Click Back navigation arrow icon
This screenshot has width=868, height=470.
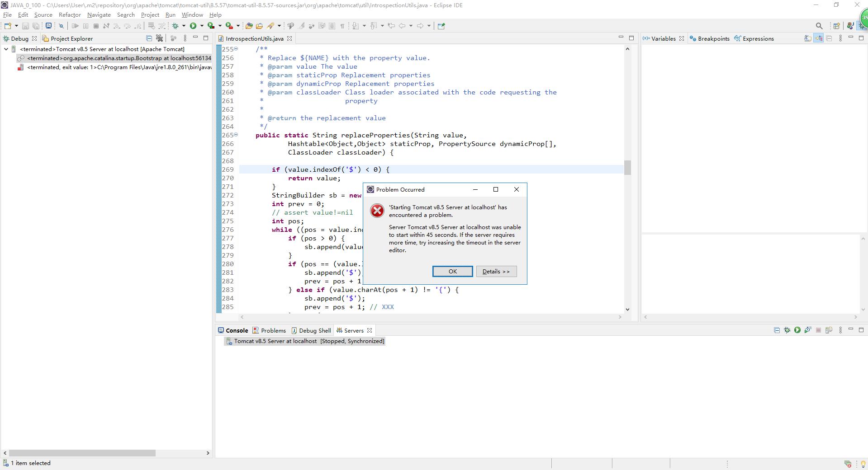[x=402, y=26]
